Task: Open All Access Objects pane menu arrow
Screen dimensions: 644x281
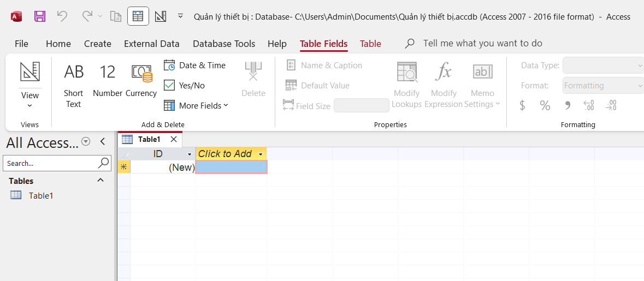Action: [x=86, y=141]
